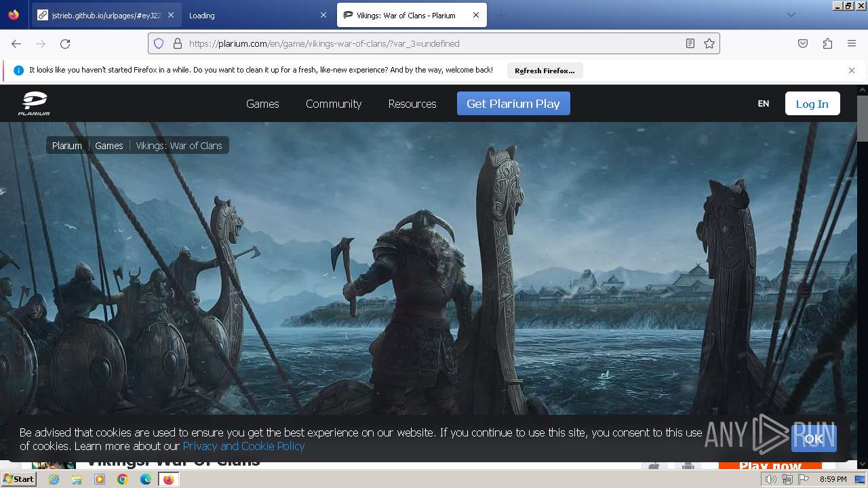Close the jstrieb.github.io tab
The height and width of the screenshot is (488, 868).
point(170,15)
